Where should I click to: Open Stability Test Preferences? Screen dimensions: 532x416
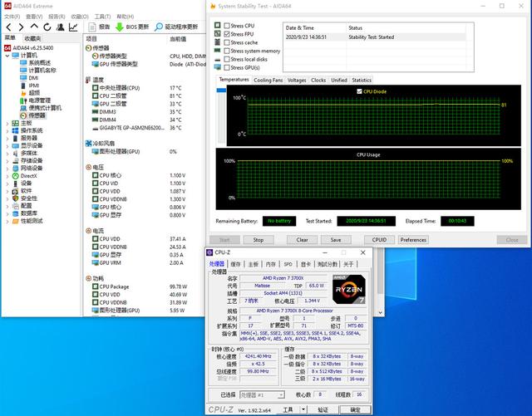[x=413, y=240]
